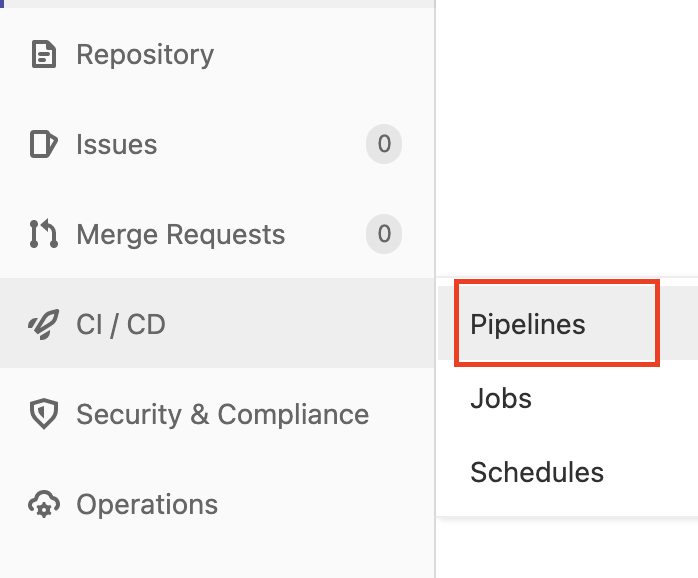Open the Security & Compliance text label
The image size is (698, 578).
(223, 415)
